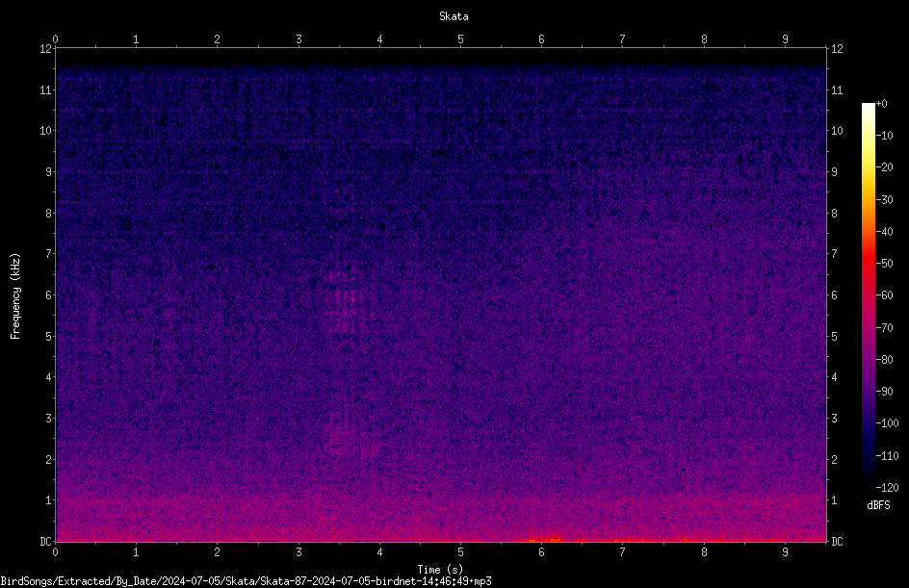
Task: Click the dBFS color scale gradient bar
Action: coord(868,294)
